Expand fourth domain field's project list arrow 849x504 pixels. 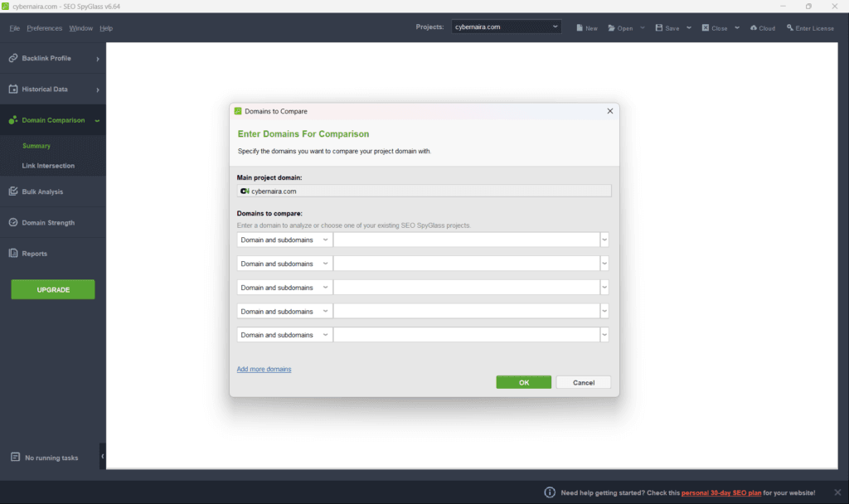[604, 311]
